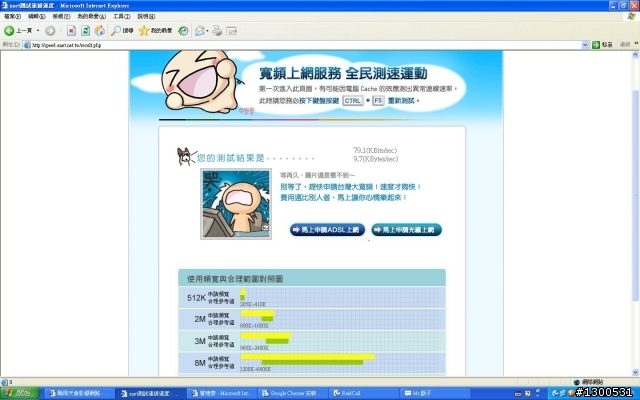Click the 使用頻寬與合理範圍對照圖 chart heading

tap(235, 279)
